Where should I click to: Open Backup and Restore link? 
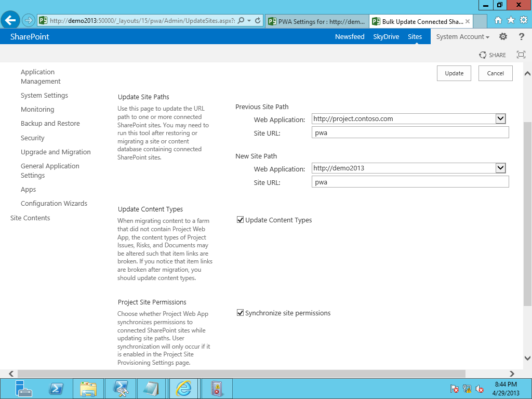50,124
